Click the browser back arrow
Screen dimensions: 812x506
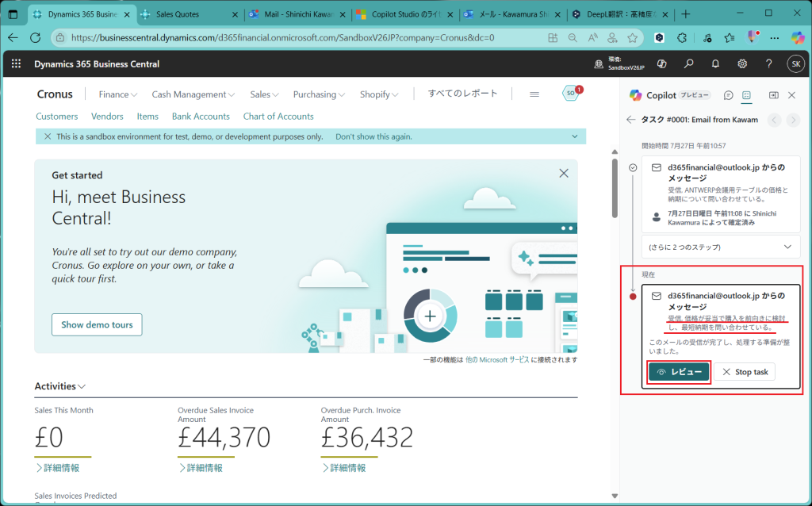(13, 37)
